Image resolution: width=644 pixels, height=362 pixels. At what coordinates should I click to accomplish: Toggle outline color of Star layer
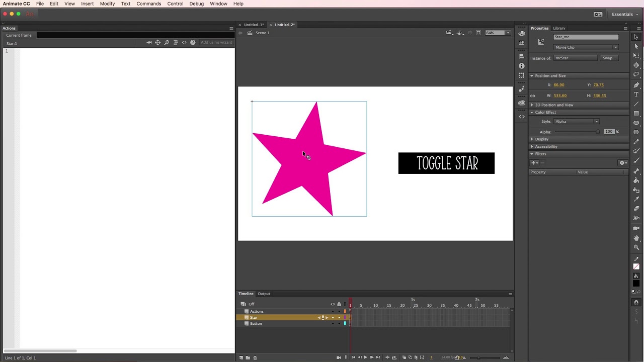coord(345,318)
